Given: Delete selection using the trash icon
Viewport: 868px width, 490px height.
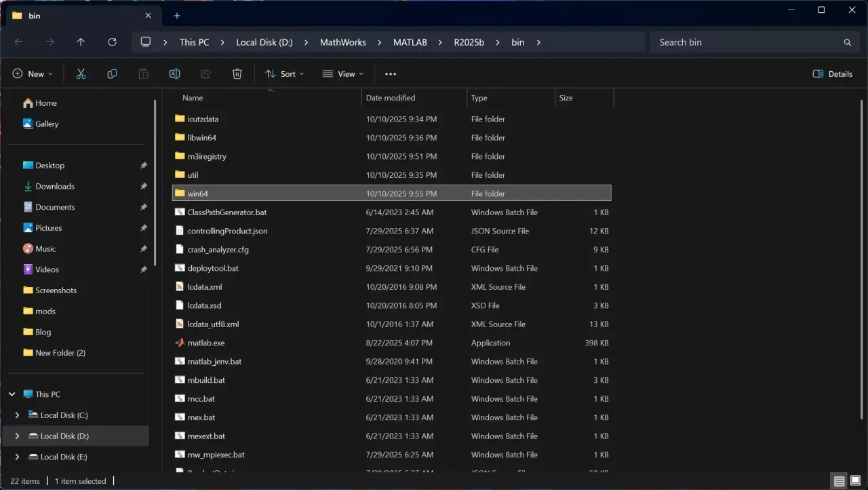Looking at the screenshot, I should point(237,74).
